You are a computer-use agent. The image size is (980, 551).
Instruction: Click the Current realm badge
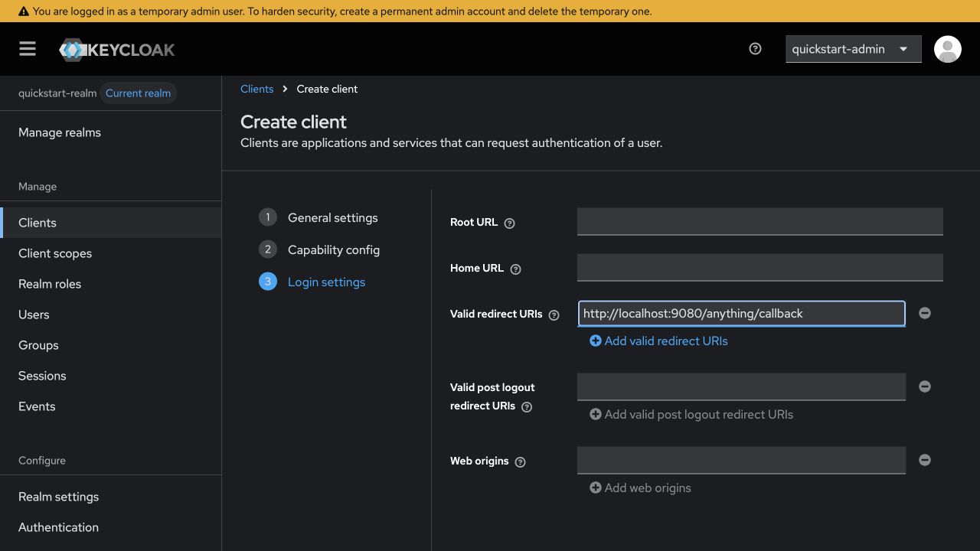pyautogui.click(x=139, y=93)
